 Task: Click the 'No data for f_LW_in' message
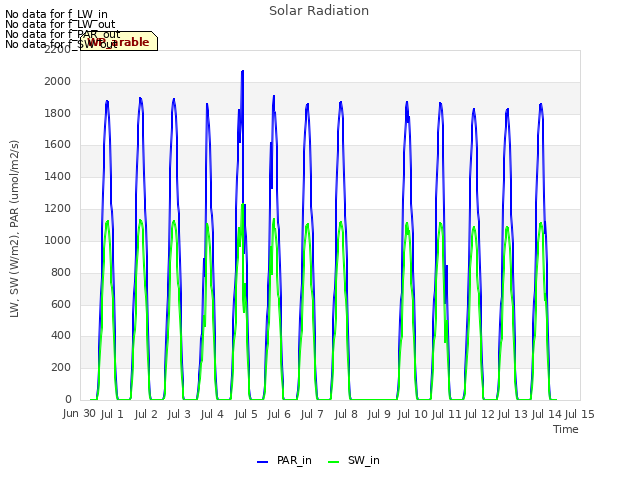tap(56, 14)
